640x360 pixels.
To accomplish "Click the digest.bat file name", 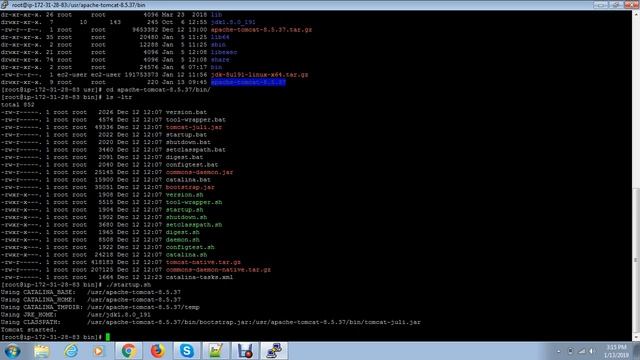I will 184,157.
